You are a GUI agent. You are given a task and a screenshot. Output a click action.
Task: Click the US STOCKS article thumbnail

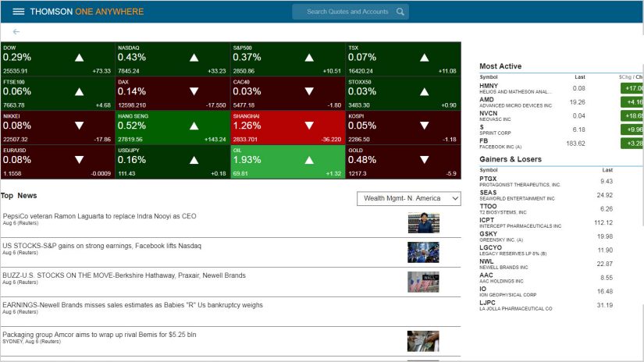(x=423, y=253)
